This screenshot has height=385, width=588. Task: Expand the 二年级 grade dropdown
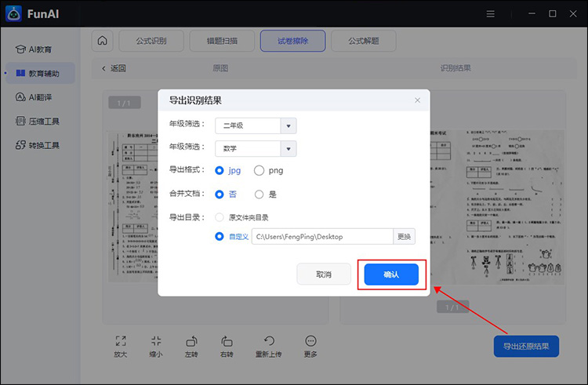(x=289, y=125)
